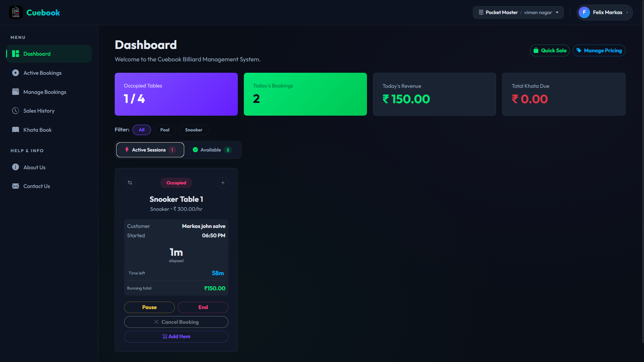
Task: Filter tables by Snooker
Action: click(194, 130)
